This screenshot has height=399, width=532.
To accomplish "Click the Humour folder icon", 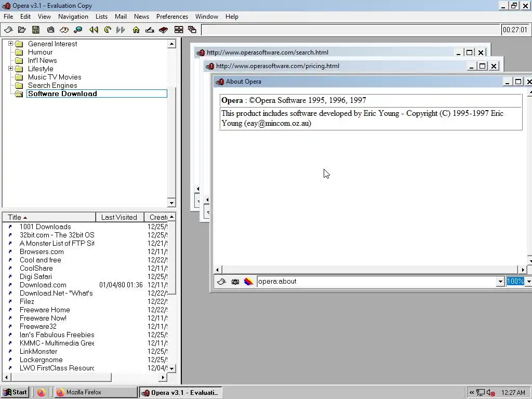I will point(19,52).
